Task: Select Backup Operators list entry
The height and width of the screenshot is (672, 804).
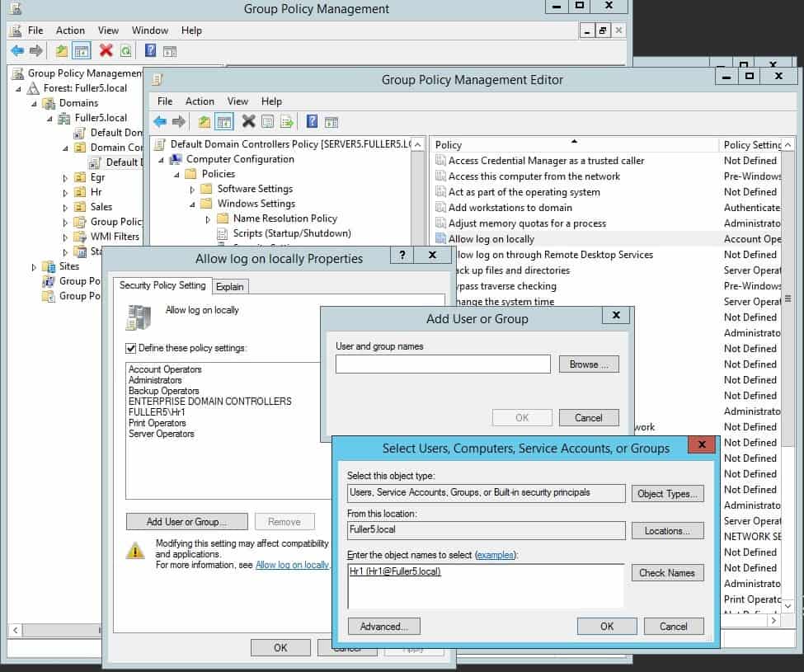Action: click(x=163, y=391)
